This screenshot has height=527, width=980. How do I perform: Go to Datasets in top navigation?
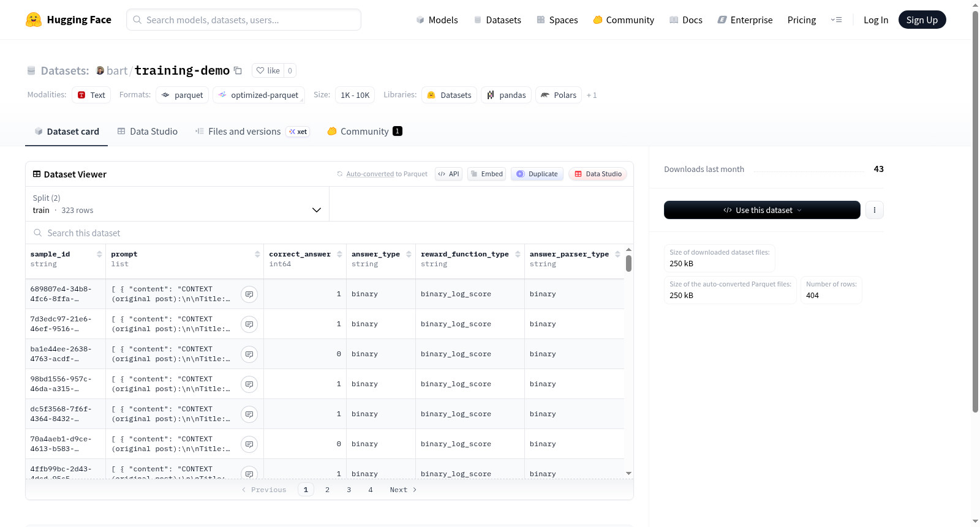coord(497,20)
